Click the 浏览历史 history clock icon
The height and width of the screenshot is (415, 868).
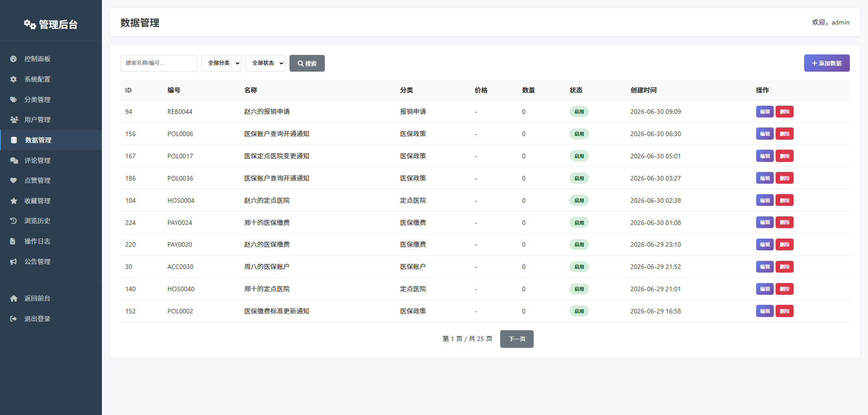[x=14, y=221]
